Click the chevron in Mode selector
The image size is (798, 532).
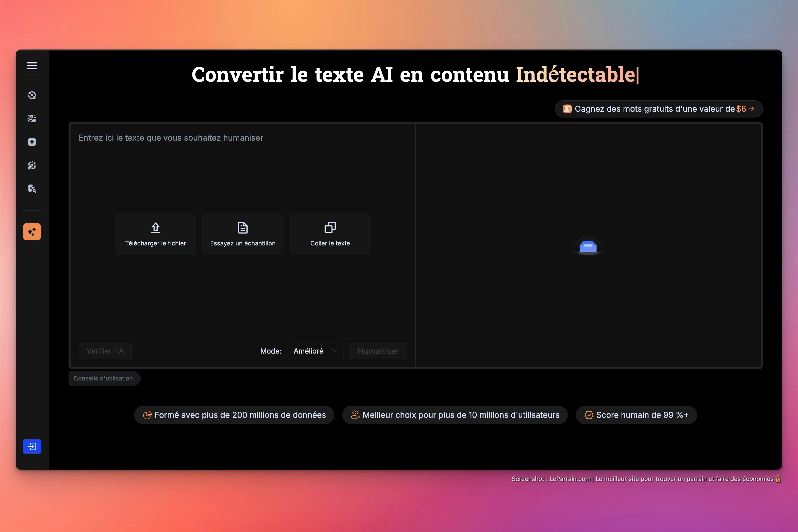coord(335,351)
